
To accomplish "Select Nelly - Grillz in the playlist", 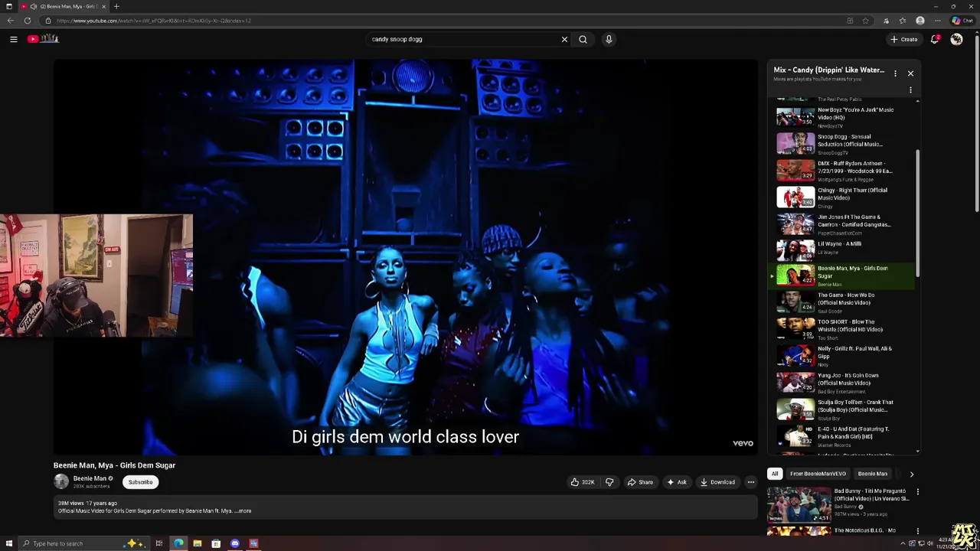I will (842, 355).
